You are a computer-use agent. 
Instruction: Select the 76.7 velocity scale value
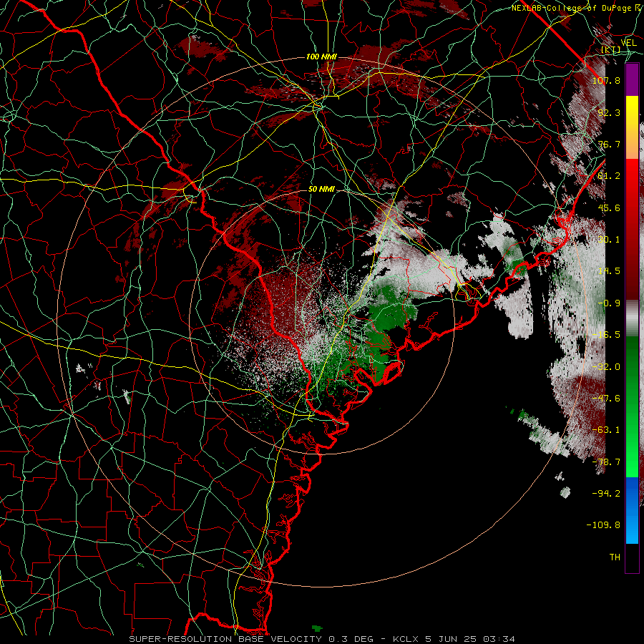pyautogui.click(x=609, y=144)
